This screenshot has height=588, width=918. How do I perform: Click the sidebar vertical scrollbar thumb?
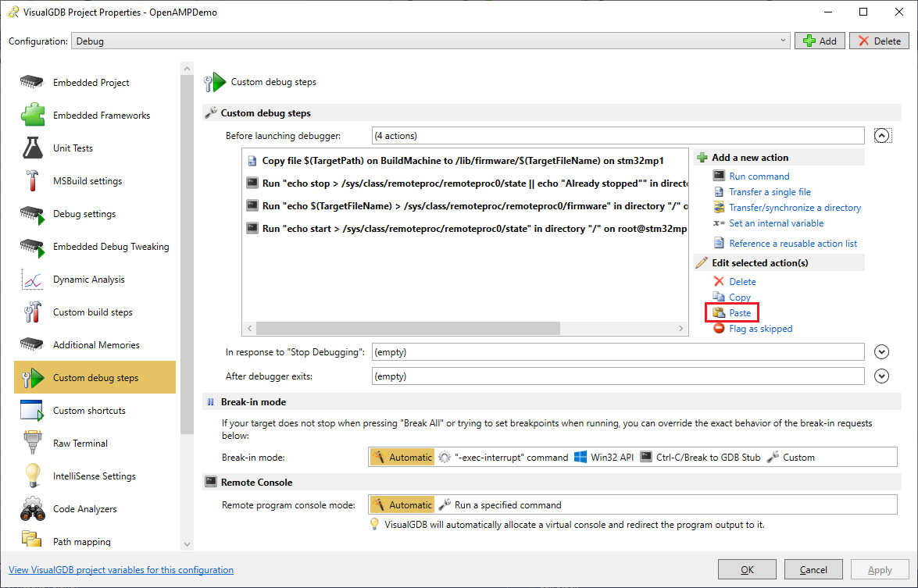coord(187,255)
